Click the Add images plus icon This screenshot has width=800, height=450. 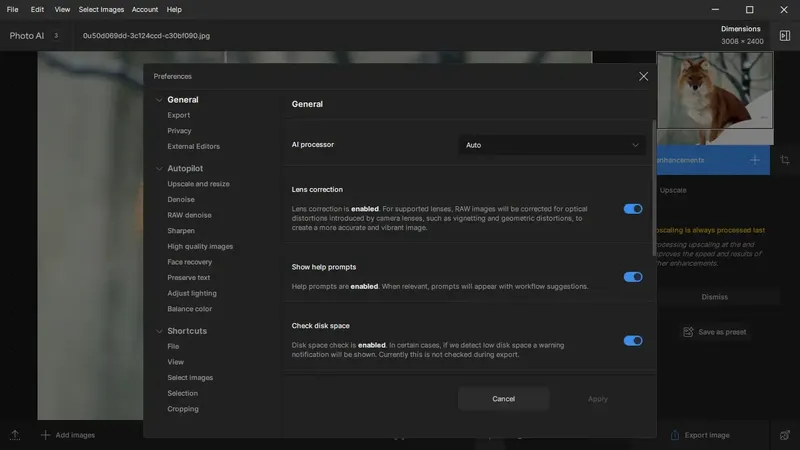coord(45,435)
